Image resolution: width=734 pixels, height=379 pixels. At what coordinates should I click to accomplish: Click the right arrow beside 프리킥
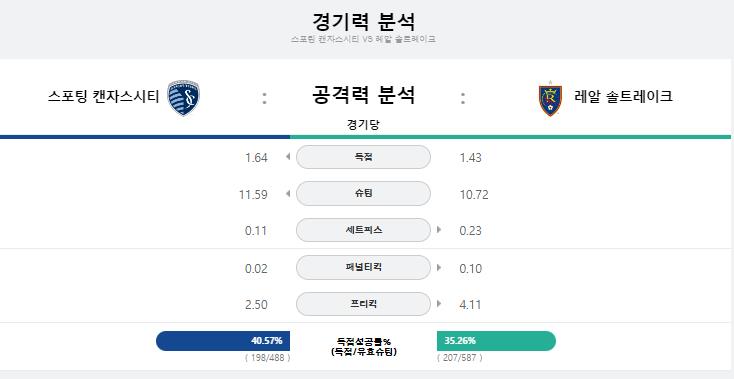(439, 304)
